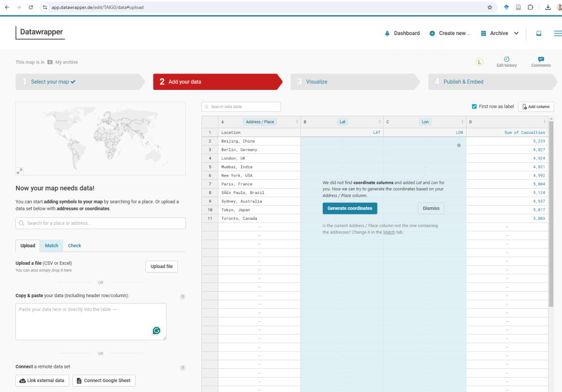Open column A options menu dots
This screenshot has height=392, width=562.
point(297,122)
